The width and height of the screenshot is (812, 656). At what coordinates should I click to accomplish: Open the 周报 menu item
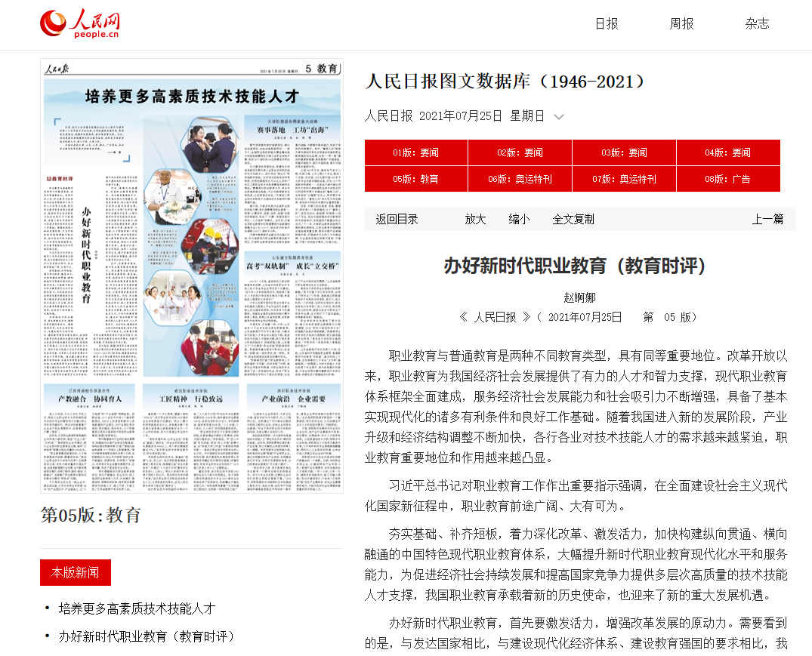click(681, 23)
